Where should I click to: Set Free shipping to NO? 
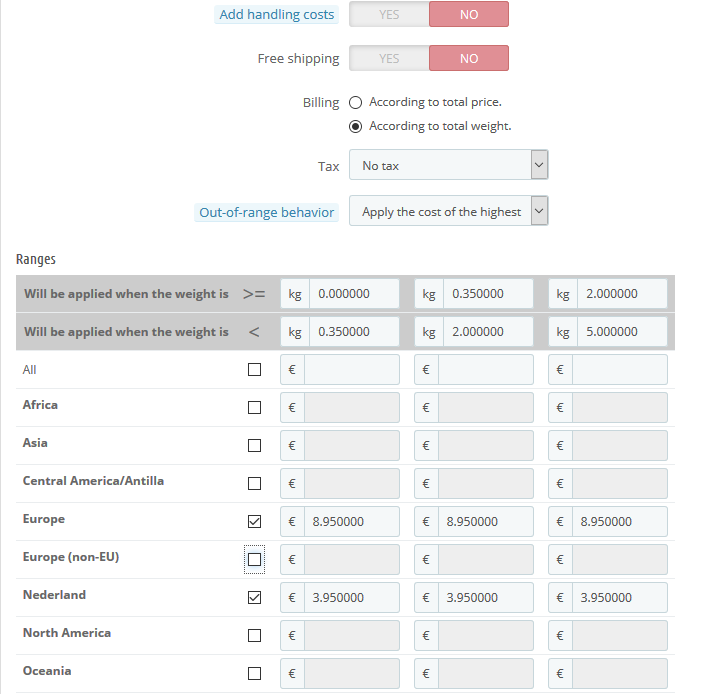(469, 59)
